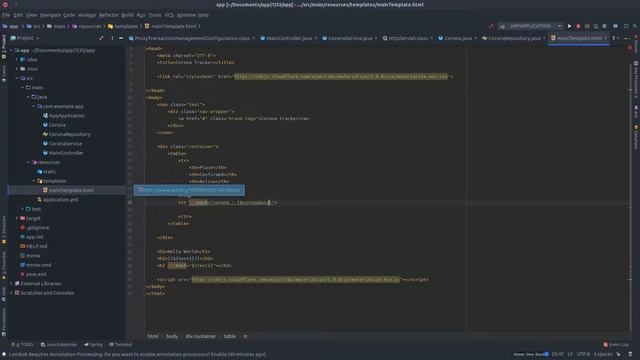This screenshot has height=360, width=640.
Task: Click the error indicator at editor top-right
Action: click(630, 48)
